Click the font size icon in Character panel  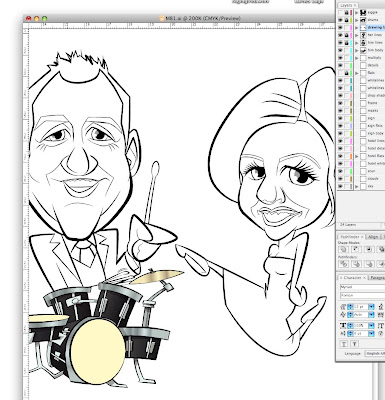pos(343,307)
